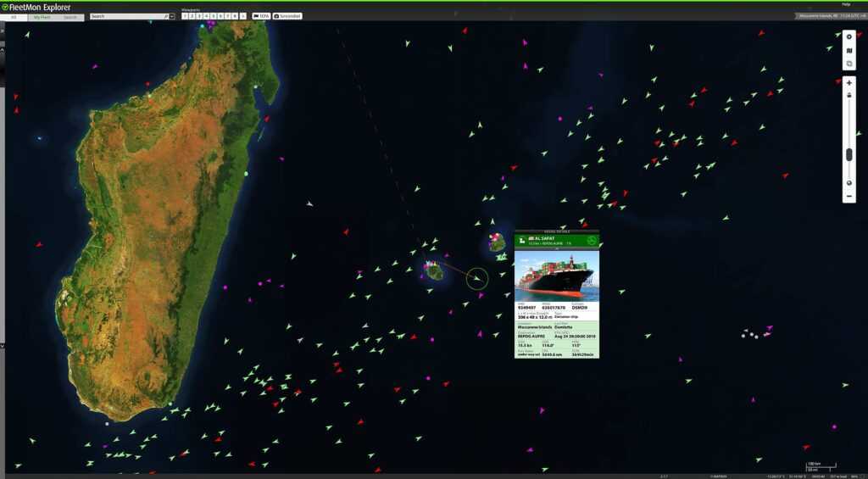
Task: Switch to the My Fleet tab
Action: [x=42, y=17]
